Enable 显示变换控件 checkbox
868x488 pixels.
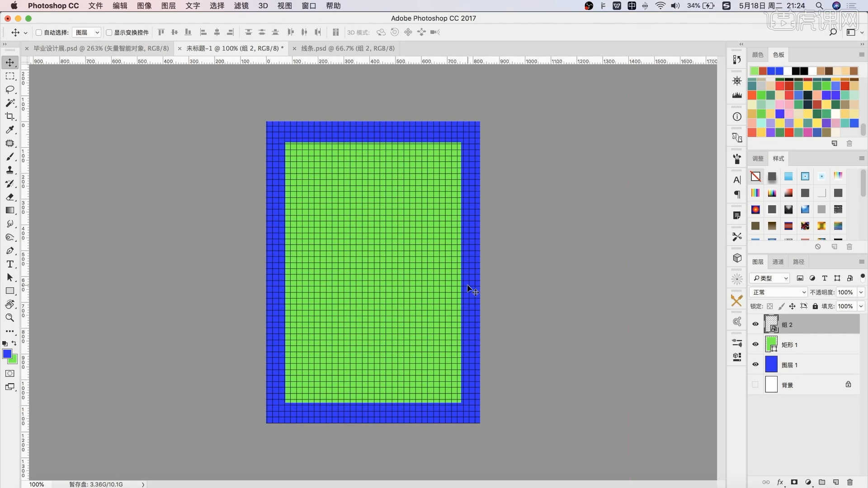tap(109, 33)
